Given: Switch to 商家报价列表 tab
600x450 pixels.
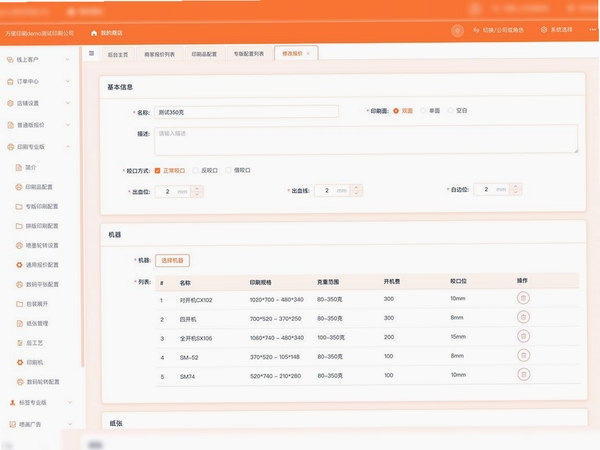Looking at the screenshot, I should 160,54.
